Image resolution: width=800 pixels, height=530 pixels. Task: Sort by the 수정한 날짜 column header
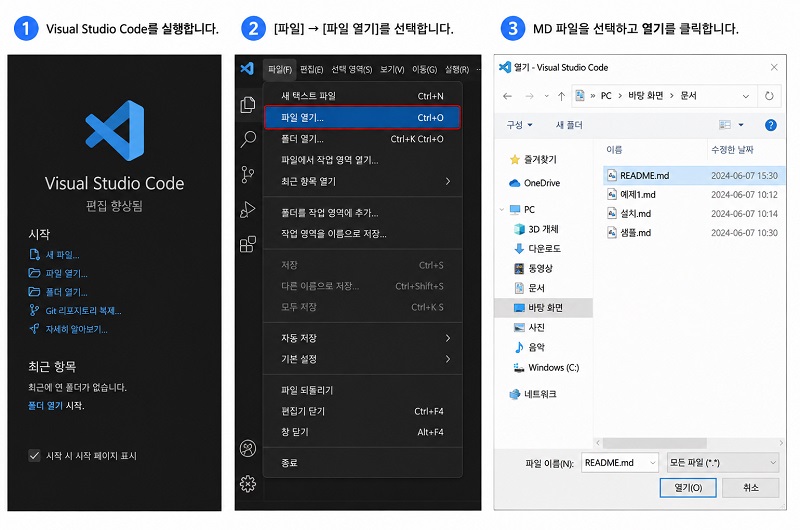[732, 149]
